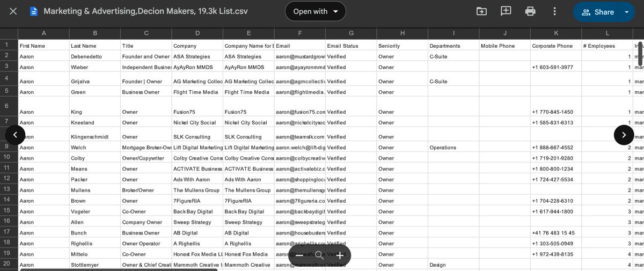Select column header A
This screenshot has height=271, width=644.
(x=43, y=33)
